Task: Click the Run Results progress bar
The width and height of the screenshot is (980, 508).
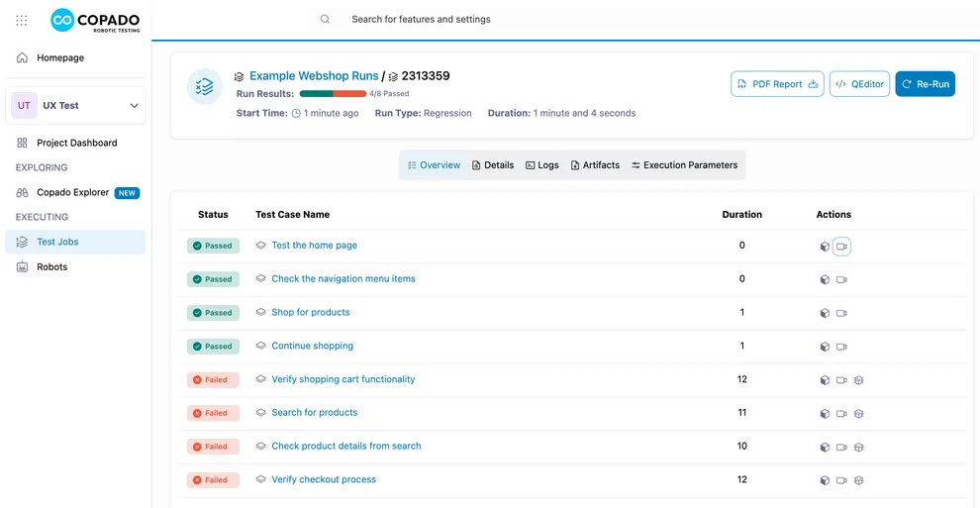Action: pos(333,94)
